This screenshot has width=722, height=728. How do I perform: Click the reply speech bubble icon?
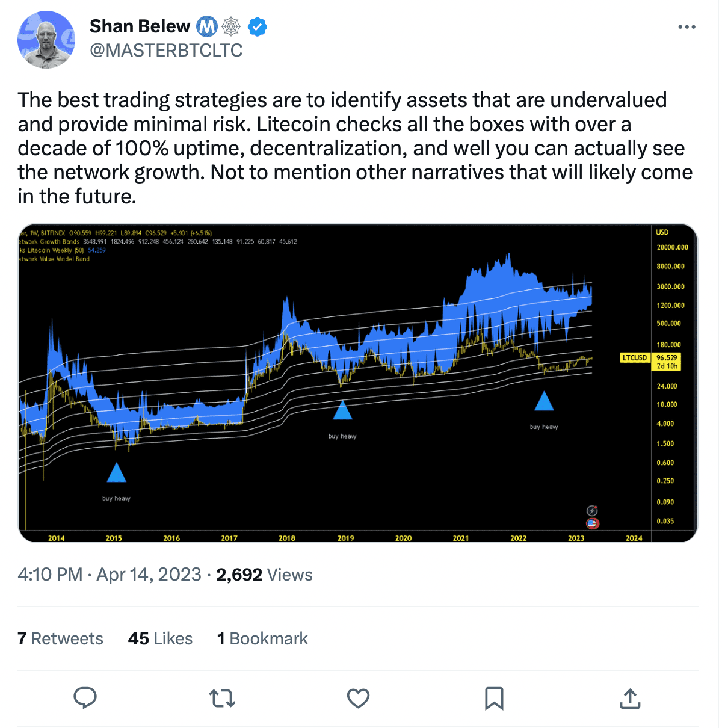[x=85, y=698]
